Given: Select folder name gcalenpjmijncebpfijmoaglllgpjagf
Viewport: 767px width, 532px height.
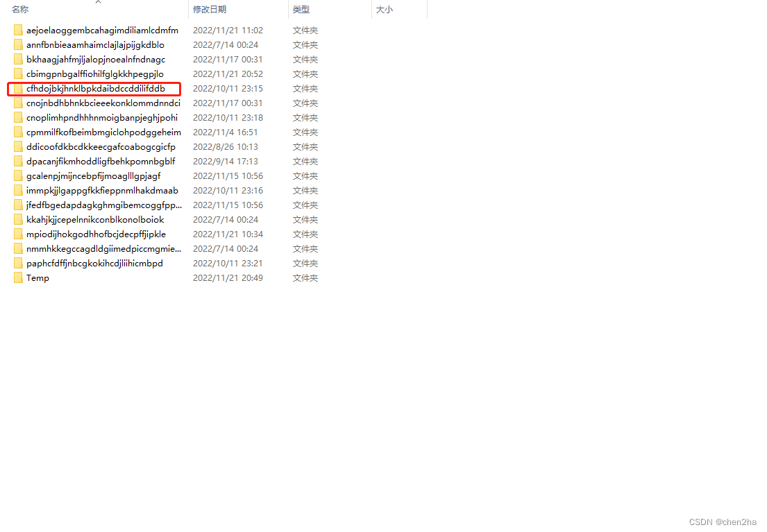Looking at the screenshot, I should pyautogui.click(x=94, y=176).
